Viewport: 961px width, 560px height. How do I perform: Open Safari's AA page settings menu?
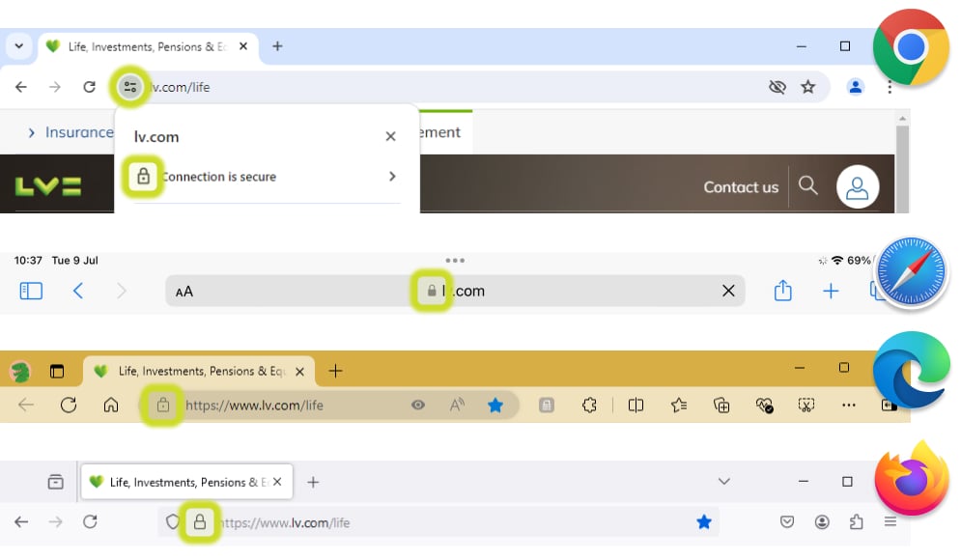(184, 292)
